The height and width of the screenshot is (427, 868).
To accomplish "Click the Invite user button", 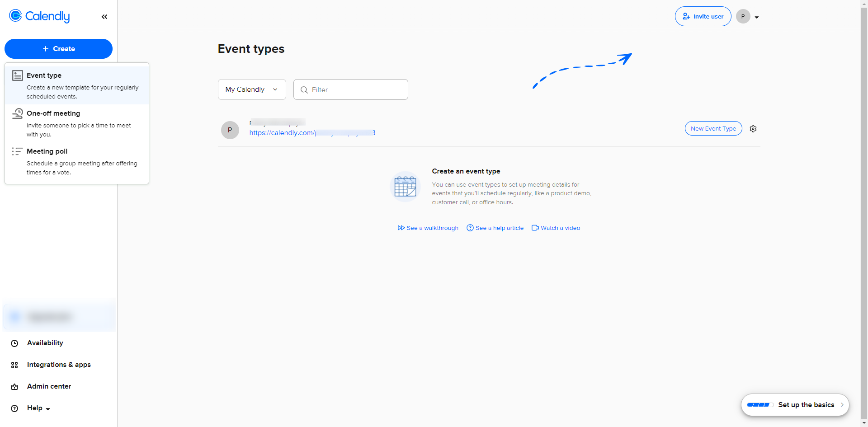I will pos(703,16).
